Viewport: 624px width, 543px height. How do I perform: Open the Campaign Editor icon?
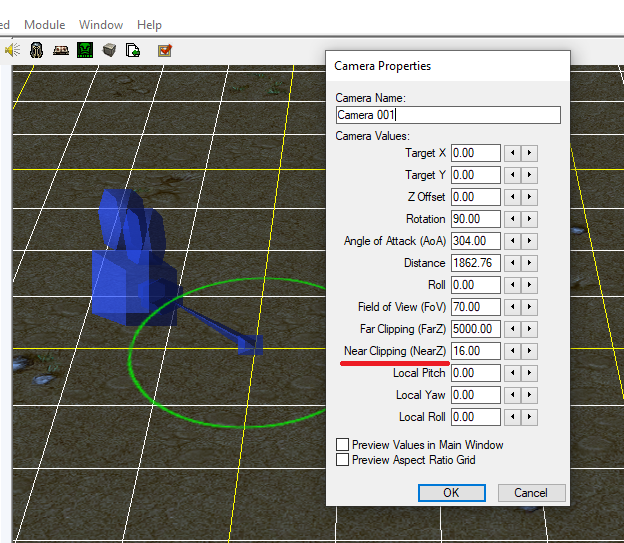(61, 50)
